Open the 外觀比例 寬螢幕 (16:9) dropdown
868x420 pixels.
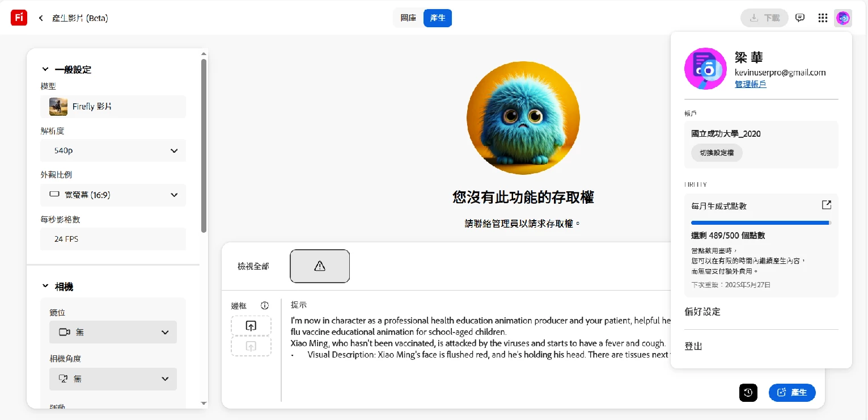pos(113,195)
